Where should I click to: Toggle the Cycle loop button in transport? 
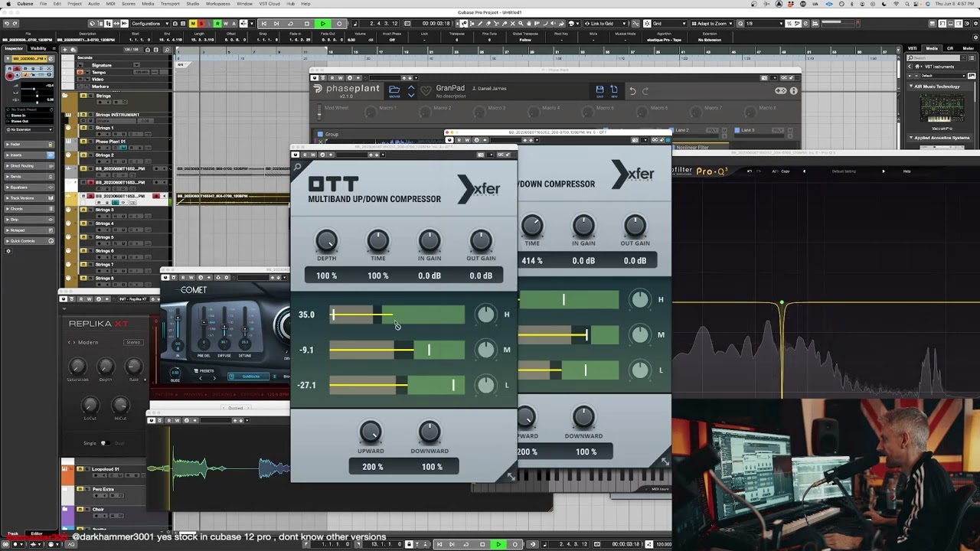290,24
